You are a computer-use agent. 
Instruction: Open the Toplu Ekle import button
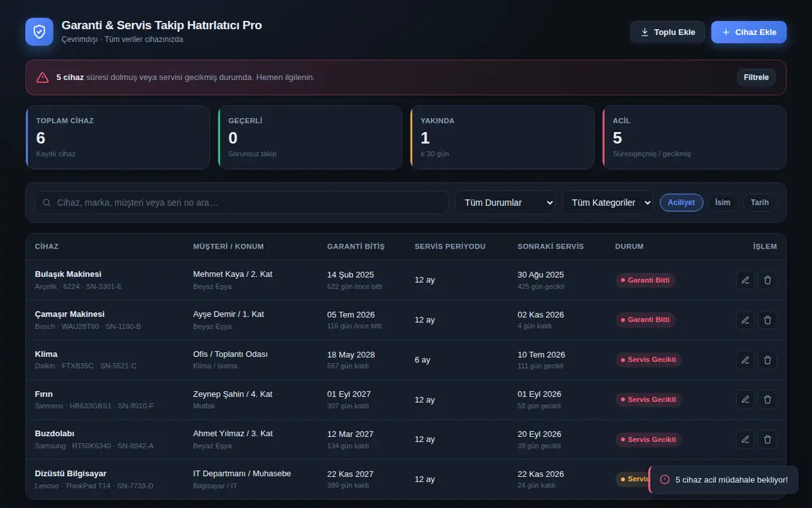tap(667, 32)
